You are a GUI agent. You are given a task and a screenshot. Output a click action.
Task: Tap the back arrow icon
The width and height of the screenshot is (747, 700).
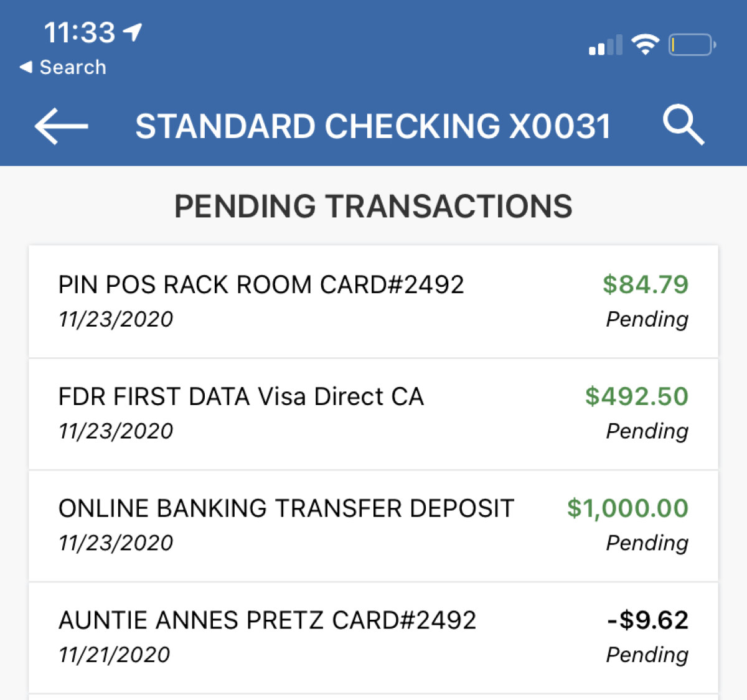pos(61,126)
